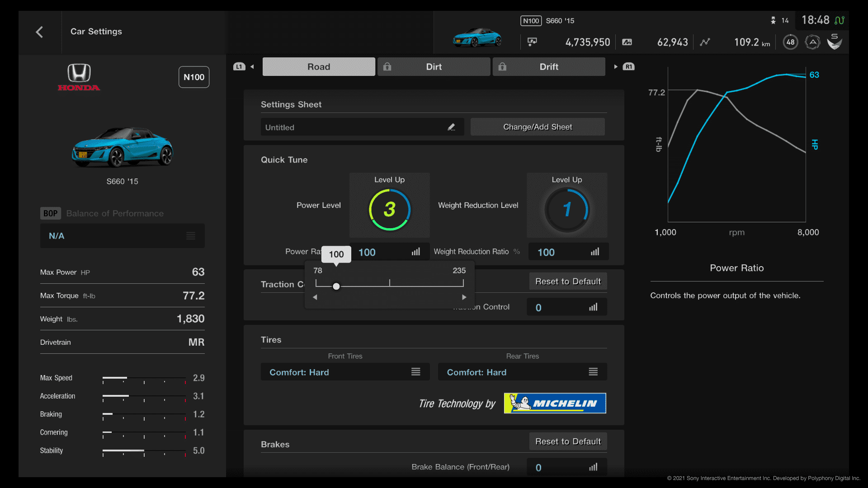Viewport: 868px width, 488px height.
Task: Click the Power Ratio slider handle
Action: (x=336, y=286)
